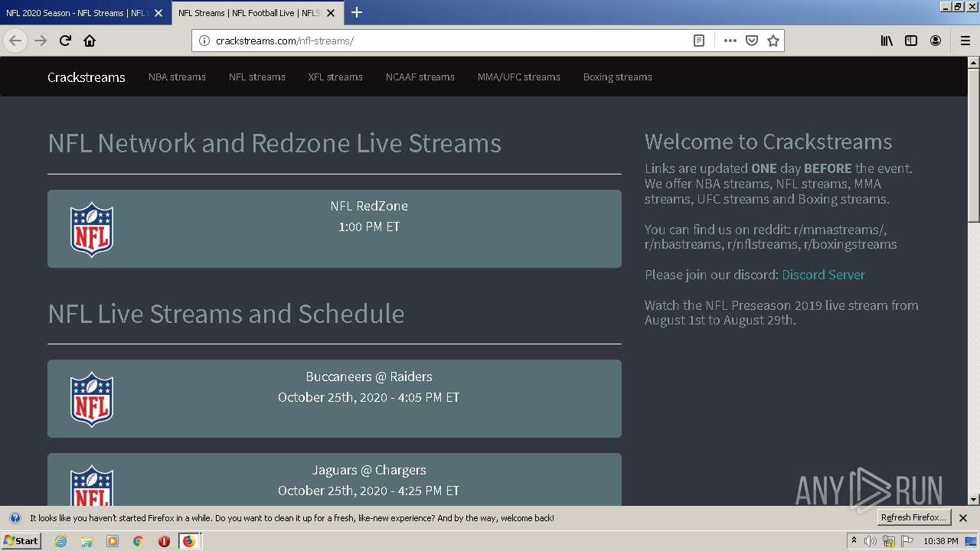This screenshot has width=980, height=551.
Task: Join via the Discord Server link
Action: pyautogui.click(x=823, y=275)
